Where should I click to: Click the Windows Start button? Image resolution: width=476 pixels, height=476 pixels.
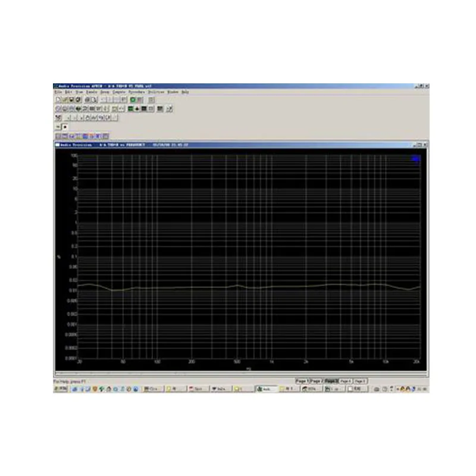click(x=61, y=389)
